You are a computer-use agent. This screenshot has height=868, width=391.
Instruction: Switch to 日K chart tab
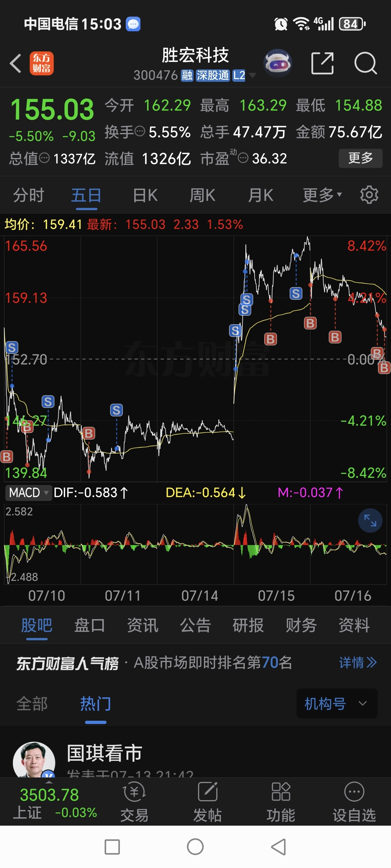tap(145, 195)
